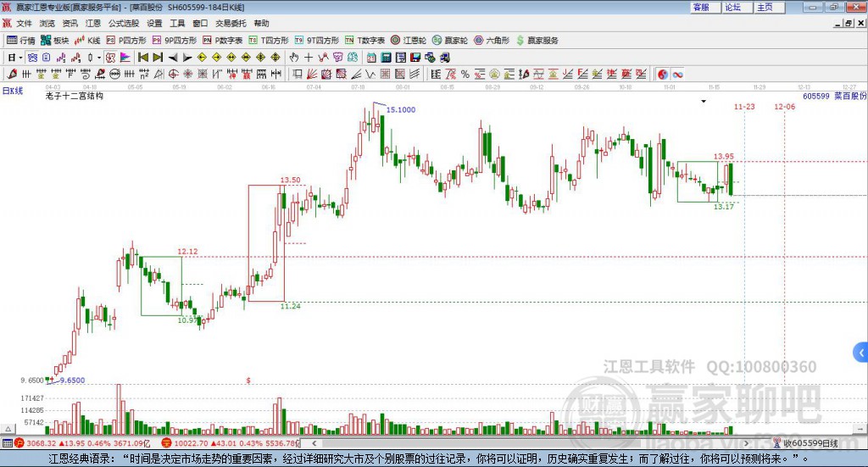Step chart left with black left arrow
This screenshot has height=467, width=868.
[x=173, y=58]
